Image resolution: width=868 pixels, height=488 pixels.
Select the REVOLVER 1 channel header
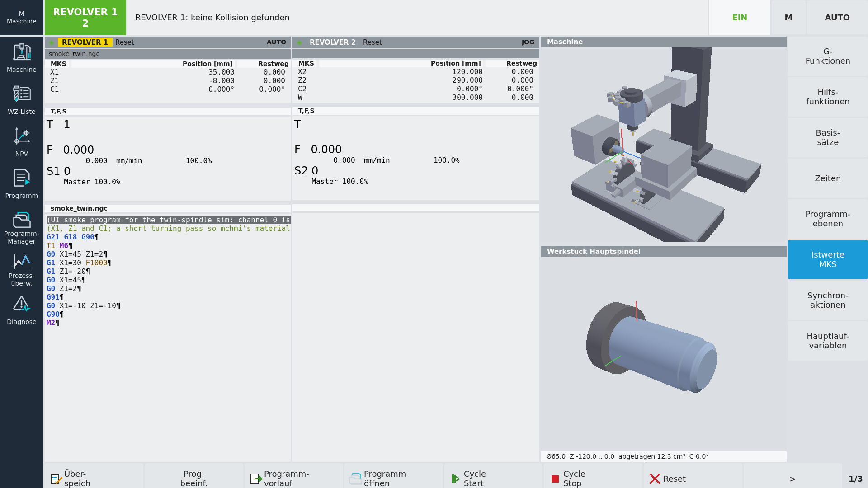(168, 42)
